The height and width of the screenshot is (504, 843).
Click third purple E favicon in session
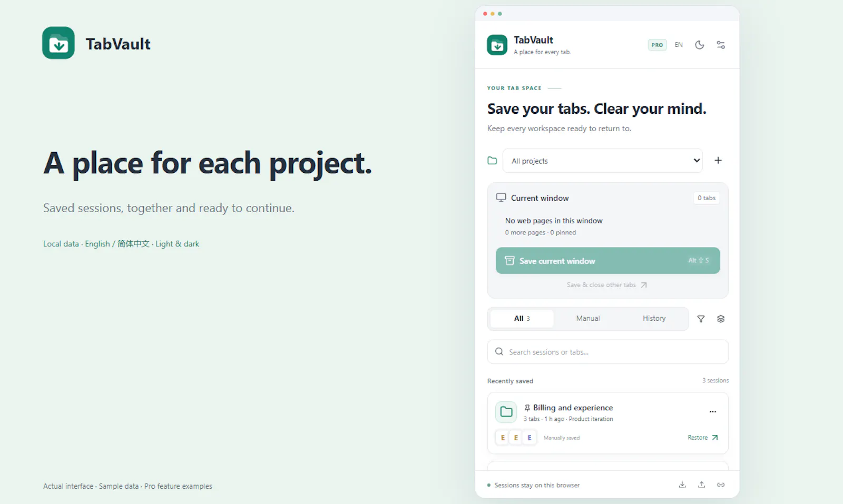tap(530, 438)
